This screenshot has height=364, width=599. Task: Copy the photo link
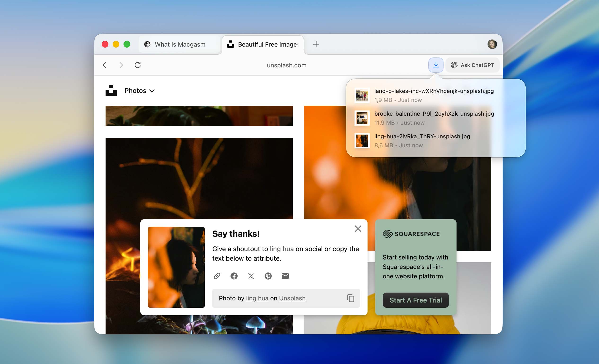217,276
